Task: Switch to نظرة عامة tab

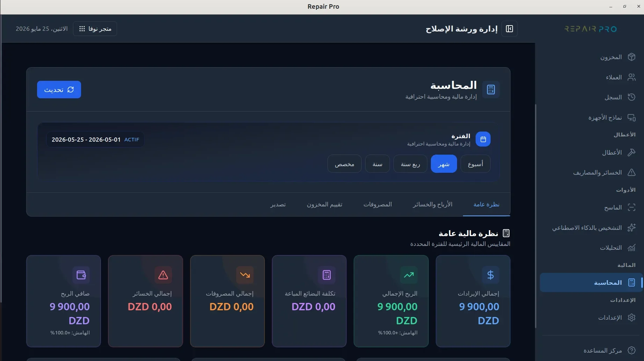Action: point(486,204)
